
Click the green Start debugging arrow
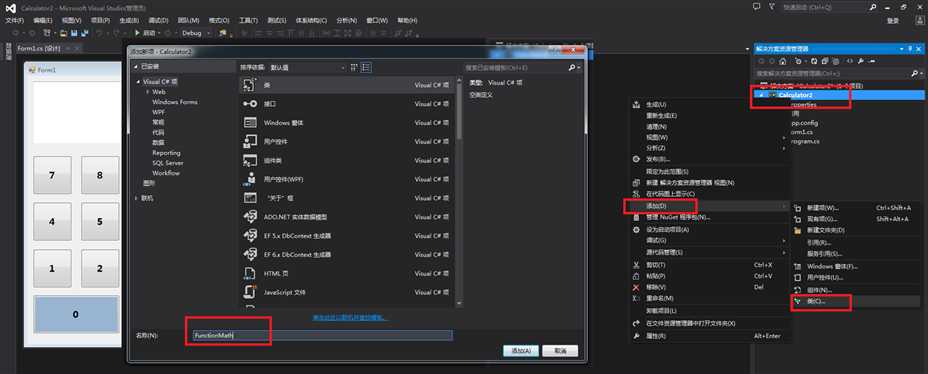(x=138, y=33)
